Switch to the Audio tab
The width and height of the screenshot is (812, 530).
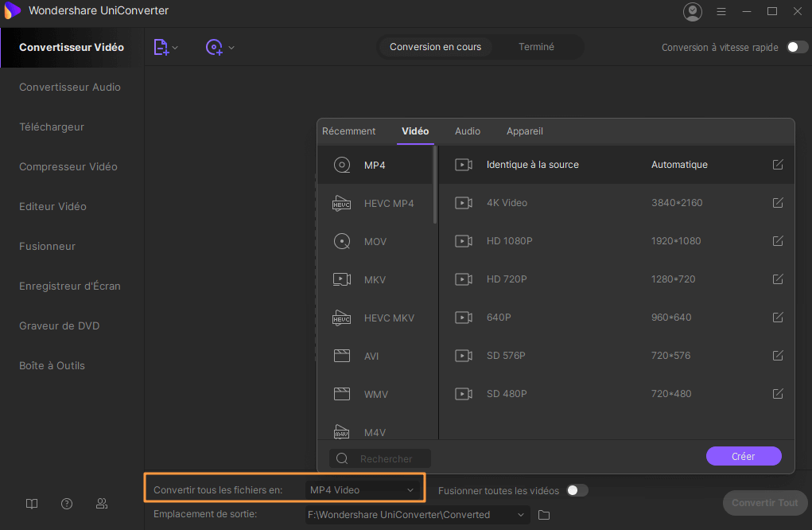pyautogui.click(x=468, y=131)
